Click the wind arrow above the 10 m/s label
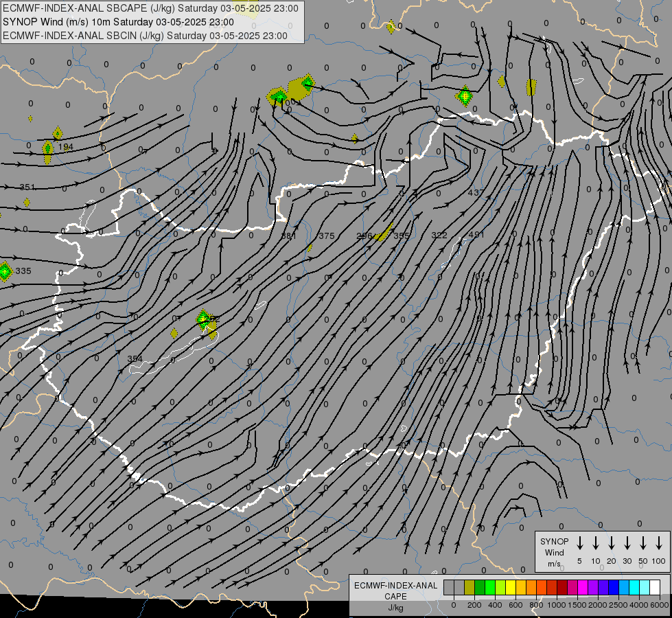The width and height of the screenshot is (672, 618). coord(596,543)
